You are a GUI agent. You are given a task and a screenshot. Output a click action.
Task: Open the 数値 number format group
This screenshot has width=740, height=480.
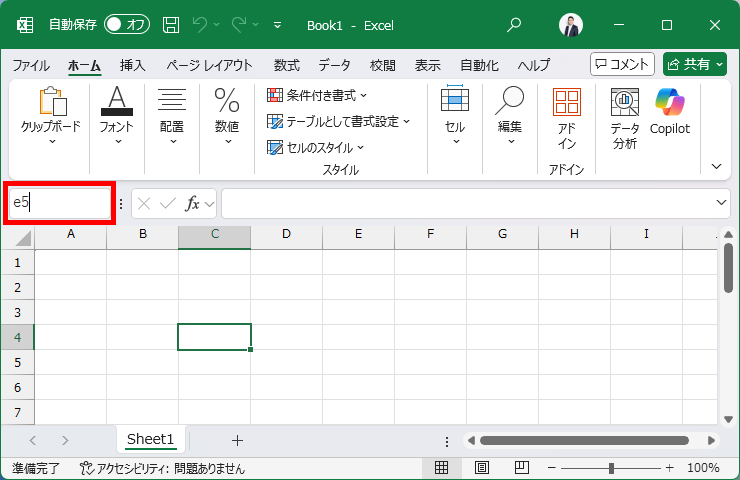(x=227, y=116)
